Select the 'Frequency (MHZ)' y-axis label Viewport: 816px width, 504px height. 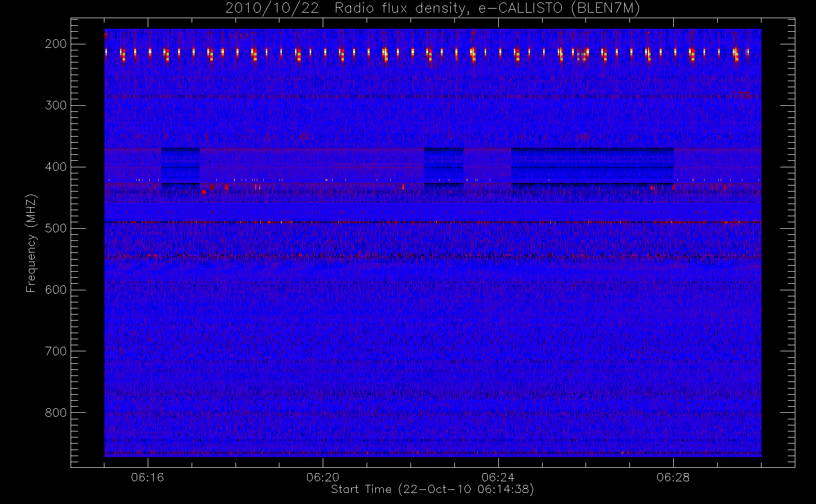coord(31,243)
